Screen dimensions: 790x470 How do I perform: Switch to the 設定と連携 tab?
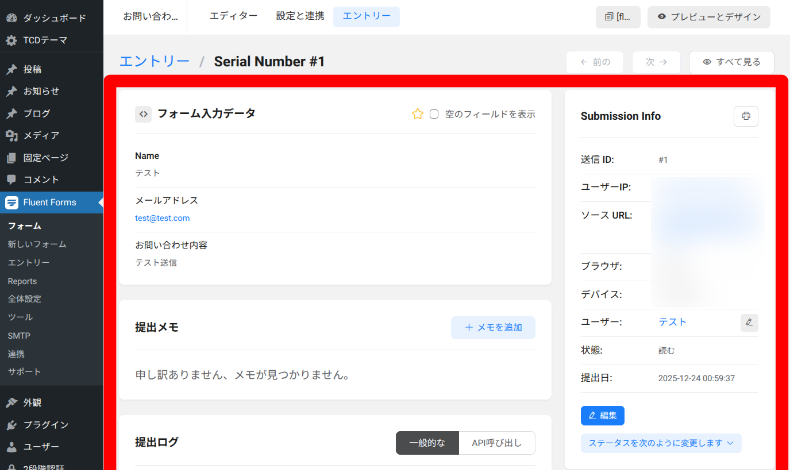point(300,17)
